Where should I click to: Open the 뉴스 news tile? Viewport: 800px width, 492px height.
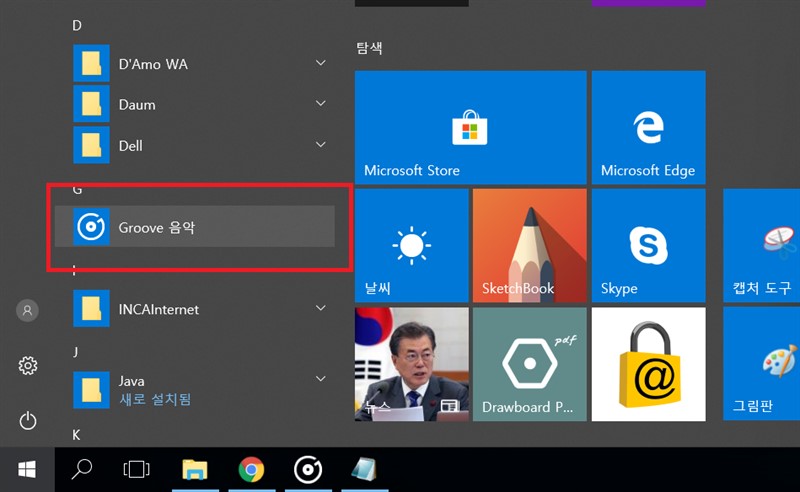point(412,364)
